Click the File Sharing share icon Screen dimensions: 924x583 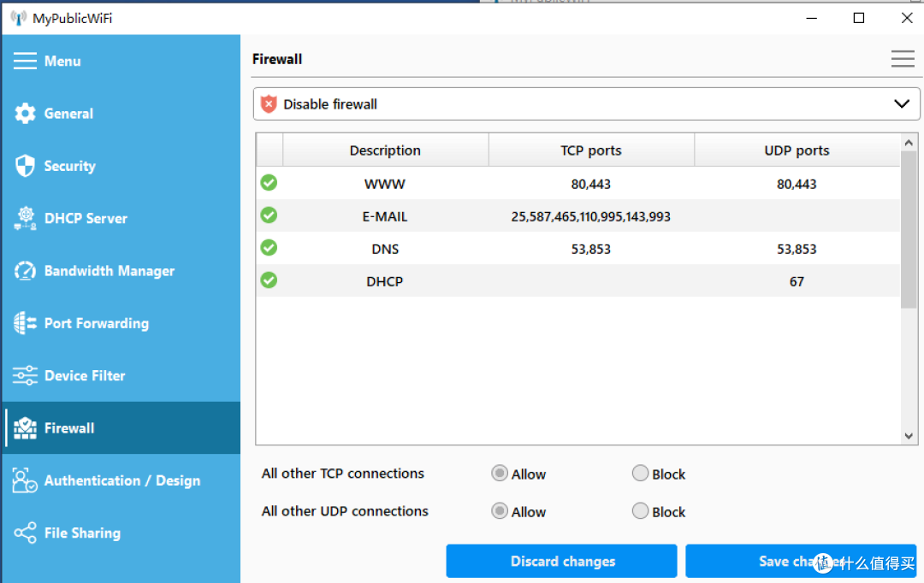(25, 533)
